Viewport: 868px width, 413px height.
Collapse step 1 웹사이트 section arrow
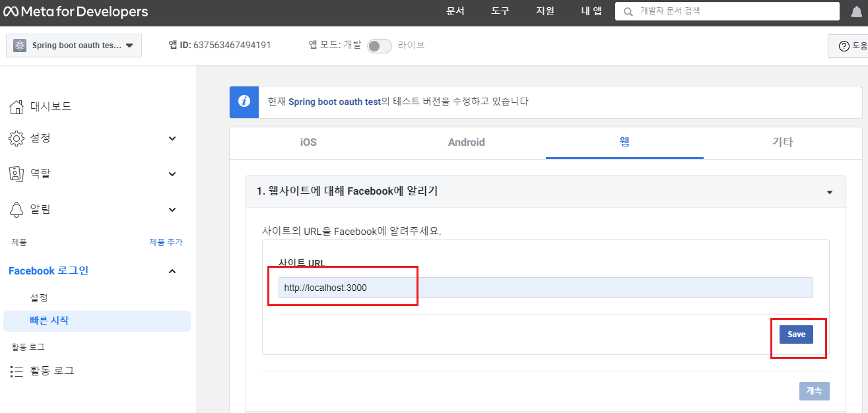point(830,192)
